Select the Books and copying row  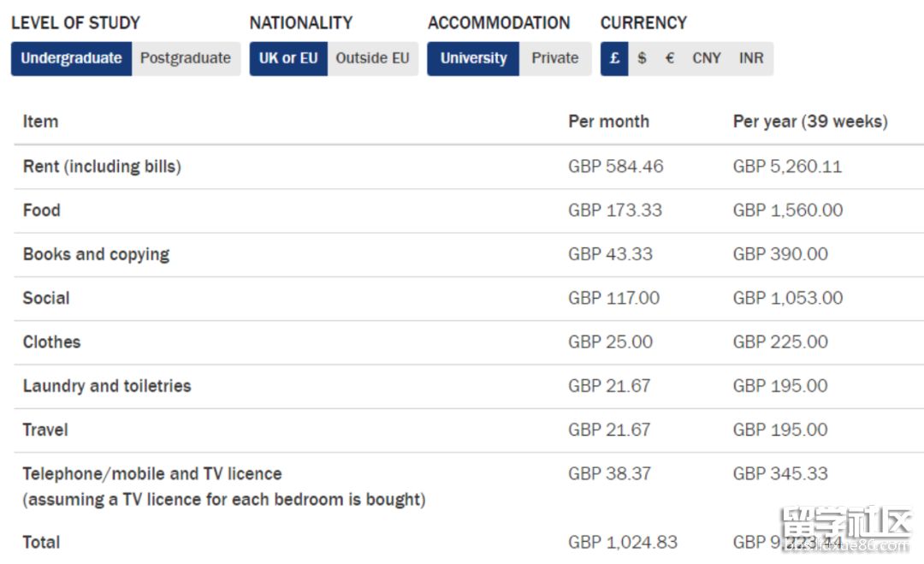pyautogui.click(x=469, y=254)
